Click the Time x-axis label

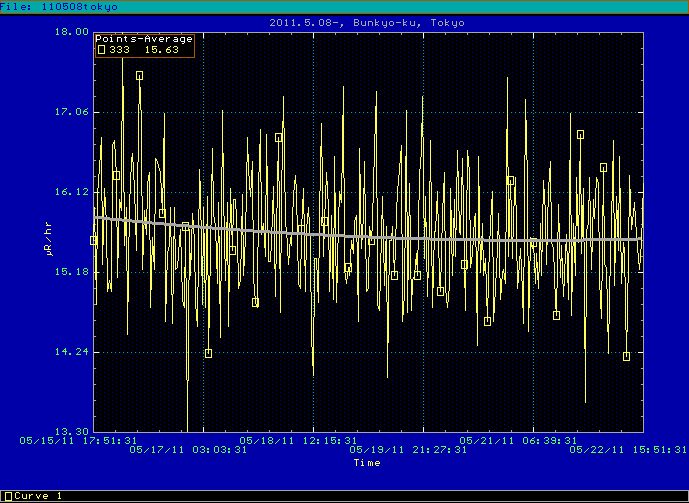(366, 463)
